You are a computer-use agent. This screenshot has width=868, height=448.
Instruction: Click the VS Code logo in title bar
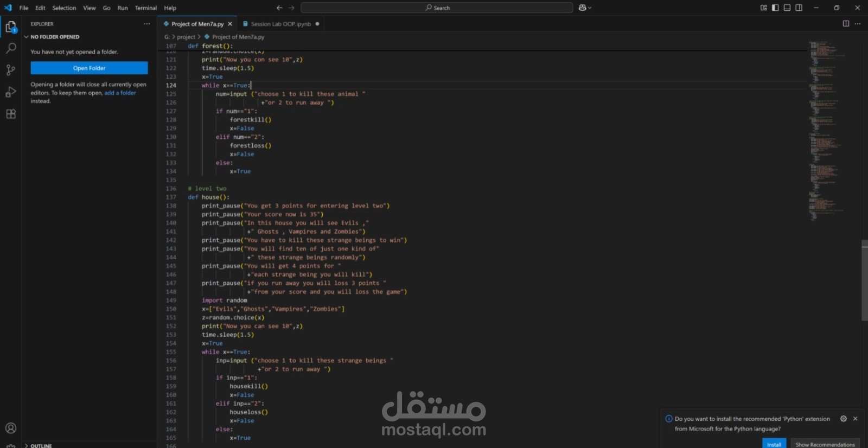click(x=8, y=8)
